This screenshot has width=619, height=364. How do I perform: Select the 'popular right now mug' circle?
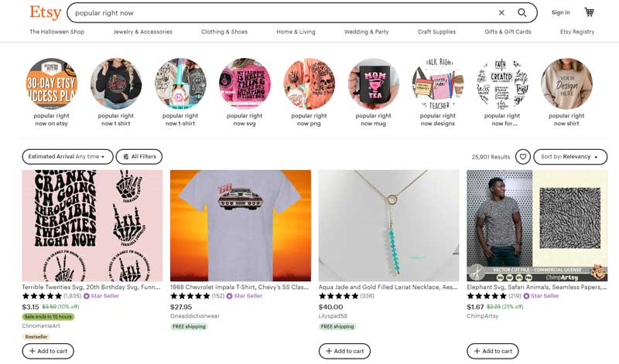(373, 85)
